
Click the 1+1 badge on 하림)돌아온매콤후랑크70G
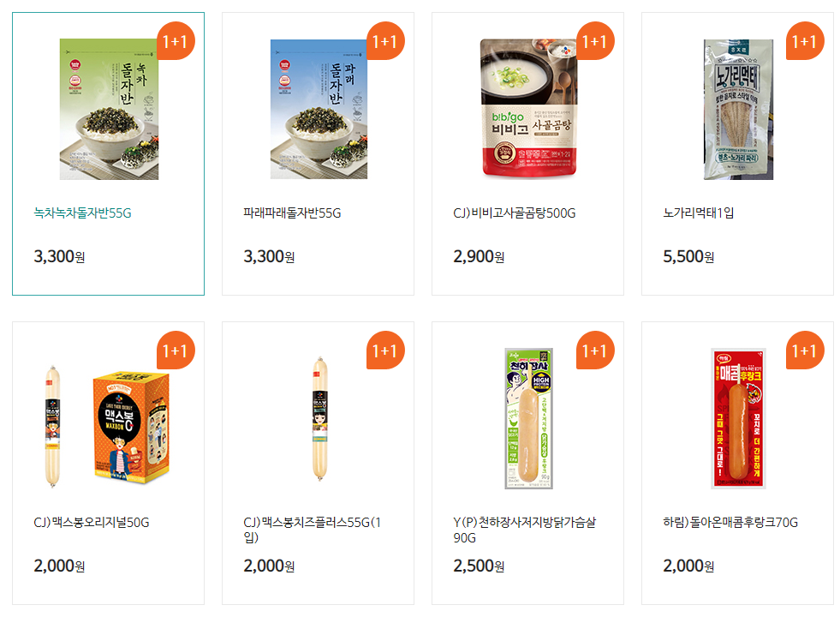(x=805, y=350)
